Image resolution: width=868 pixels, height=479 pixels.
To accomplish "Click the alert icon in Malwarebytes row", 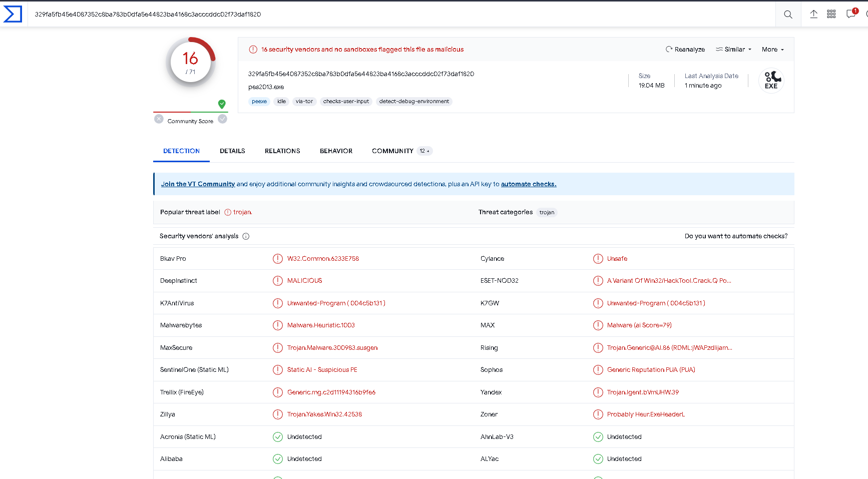I will coord(278,325).
